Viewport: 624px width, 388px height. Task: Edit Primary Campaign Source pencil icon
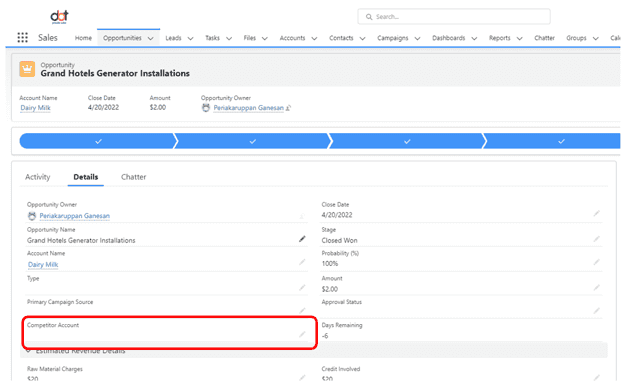(302, 310)
